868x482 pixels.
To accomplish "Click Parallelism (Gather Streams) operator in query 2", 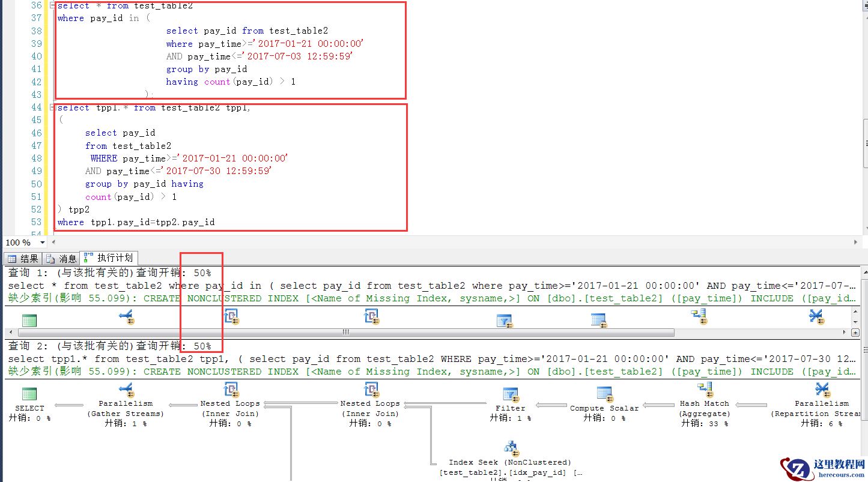I will point(126,404).
